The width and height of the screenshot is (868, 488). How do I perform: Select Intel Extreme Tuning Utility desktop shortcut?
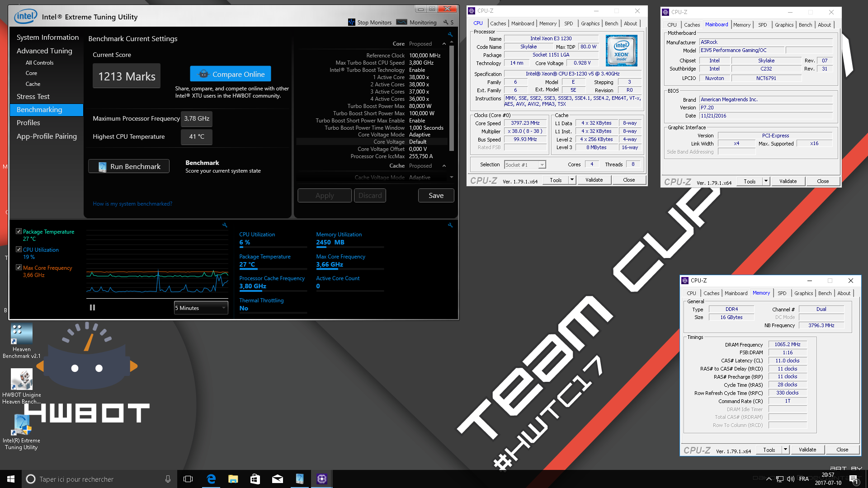click(x=21, y=432)
